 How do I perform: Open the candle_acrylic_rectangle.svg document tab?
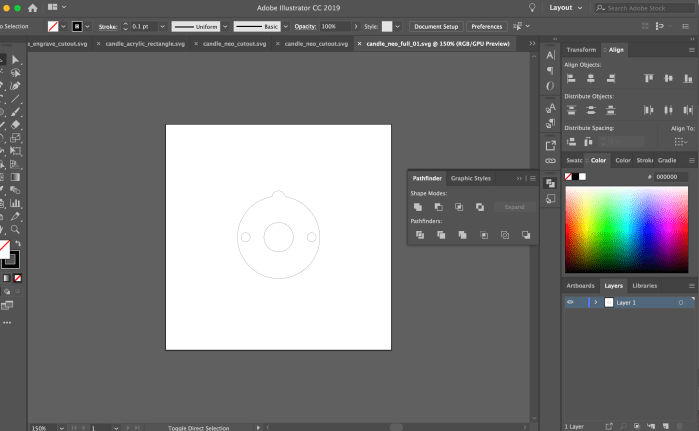[x=146, y=44]
